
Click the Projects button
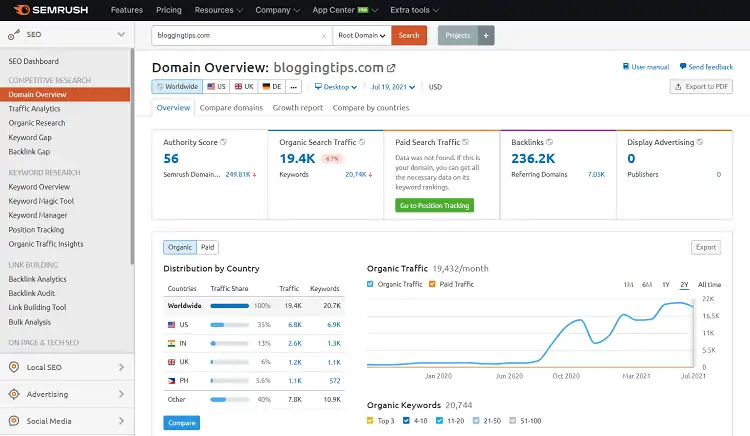click(458, 35)
